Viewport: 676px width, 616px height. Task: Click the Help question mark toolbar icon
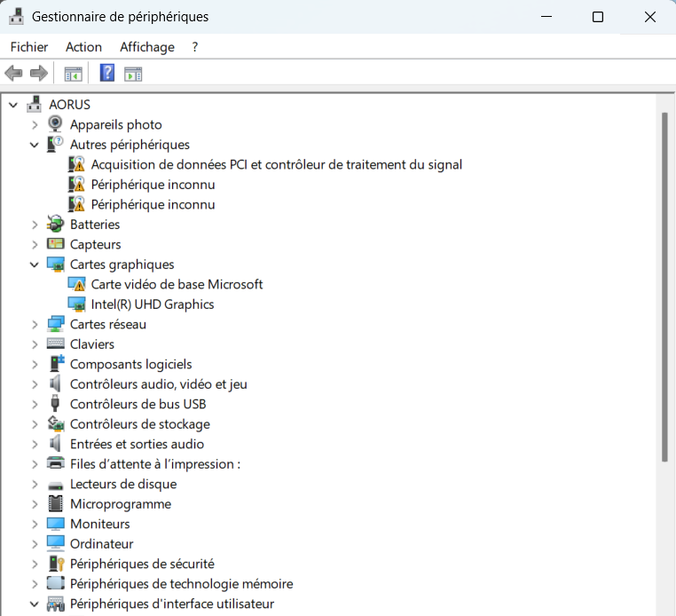click(x=107, y=73)
